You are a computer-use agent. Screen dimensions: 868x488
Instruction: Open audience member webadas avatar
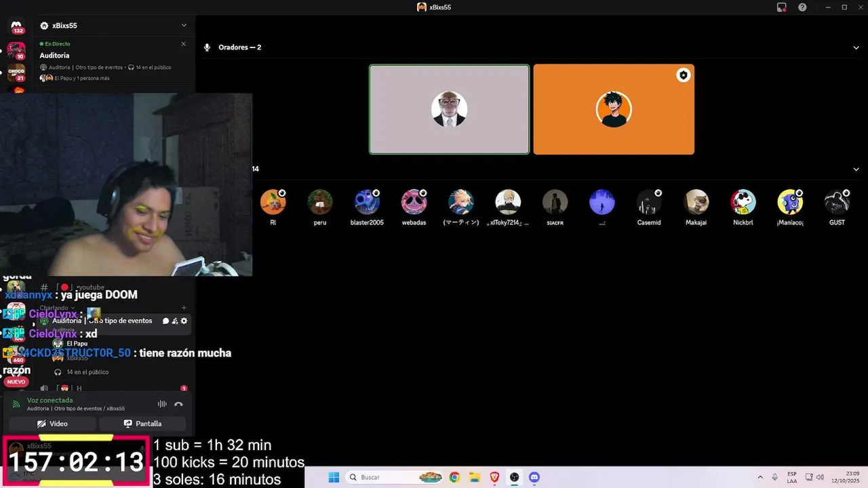point(414,202)
